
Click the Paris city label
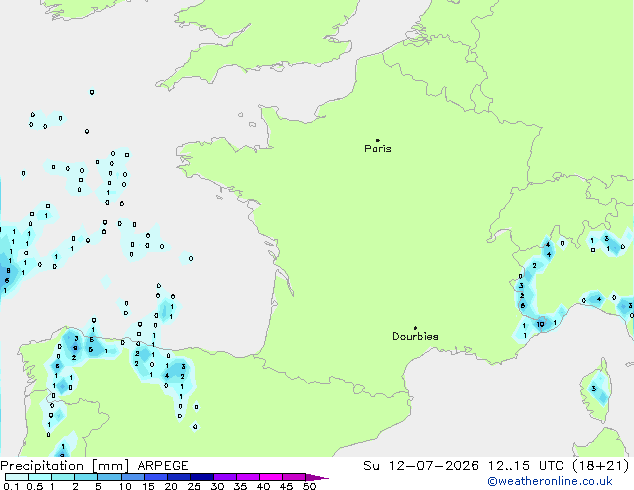tap(378, 149)
